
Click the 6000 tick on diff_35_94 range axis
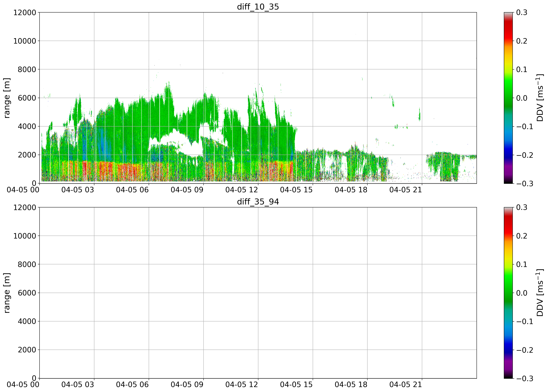[27, 293]
